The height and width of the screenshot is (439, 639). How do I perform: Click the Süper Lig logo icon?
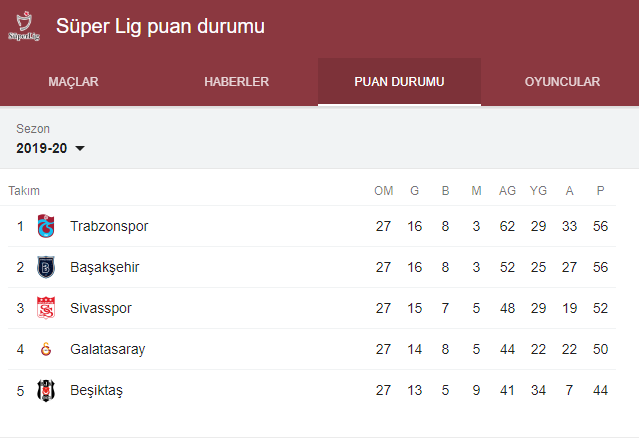[24, 27]
